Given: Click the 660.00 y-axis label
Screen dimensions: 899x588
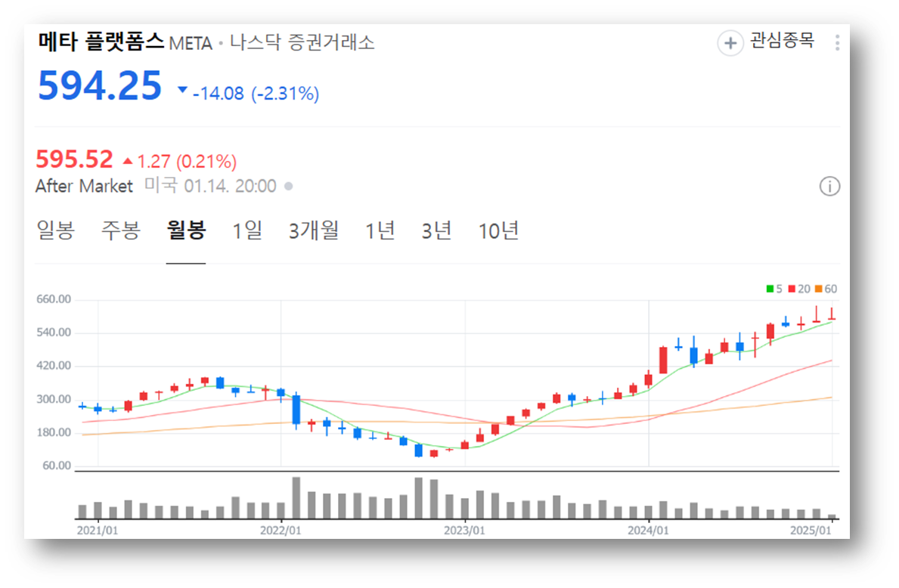Looking at the screenshot, I should pyautogui.click(x=54, y=299).
